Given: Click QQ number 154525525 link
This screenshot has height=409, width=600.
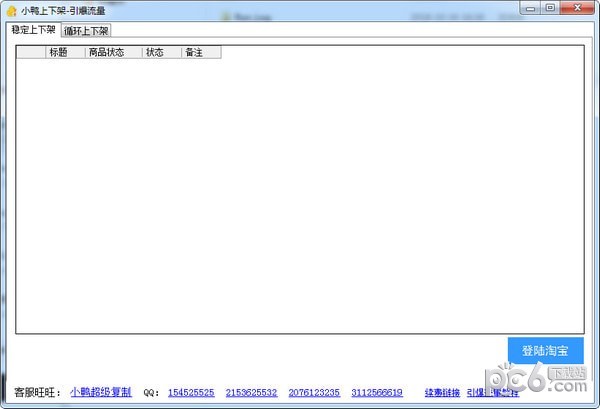Looking at the screenshot, I should (x=191, y=393).
